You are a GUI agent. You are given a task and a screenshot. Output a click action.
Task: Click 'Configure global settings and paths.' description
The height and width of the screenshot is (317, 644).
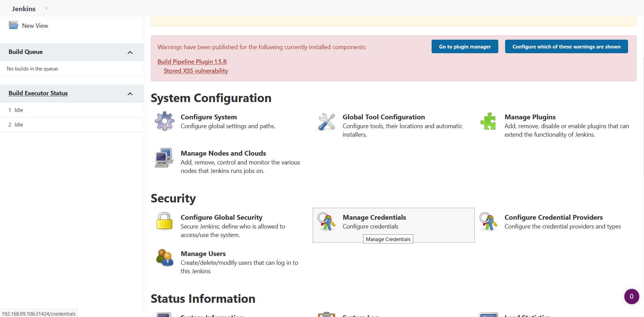click(x=228, y=126)
